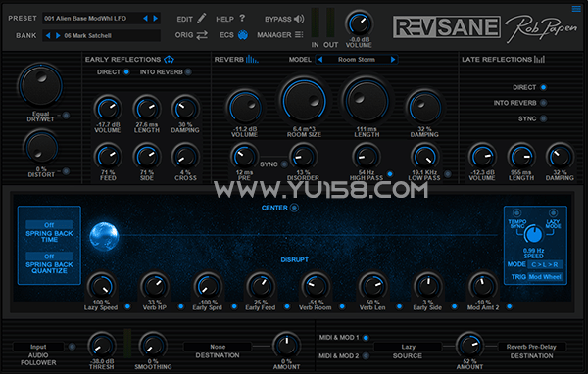Viewport: 588px width, 374px height.
Task: Toggle Late Reflections Sync LED
Action: pos(543,118)
